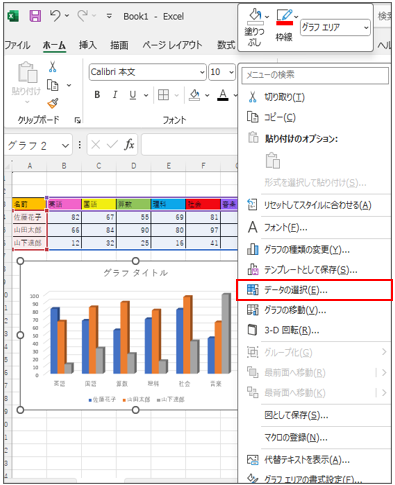Toggle Italic formatting button
395x485 pixels.
[x=115, y=95]
